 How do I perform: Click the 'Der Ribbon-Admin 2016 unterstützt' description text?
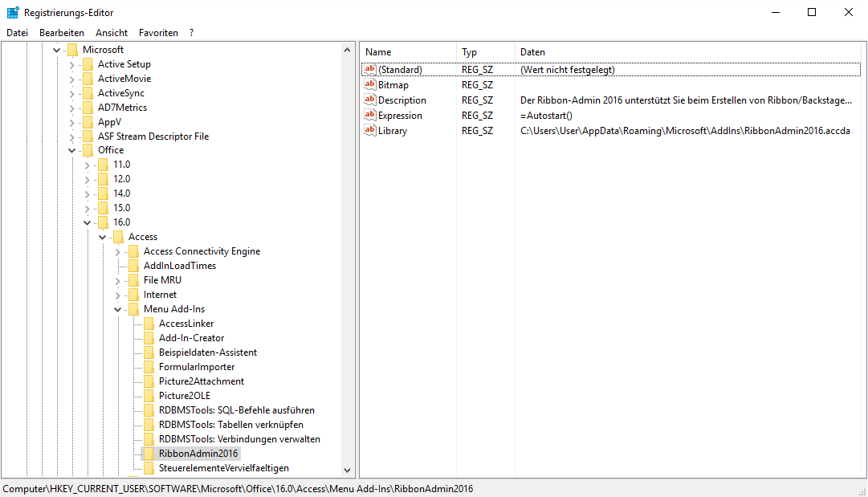(x=686, y=100)
